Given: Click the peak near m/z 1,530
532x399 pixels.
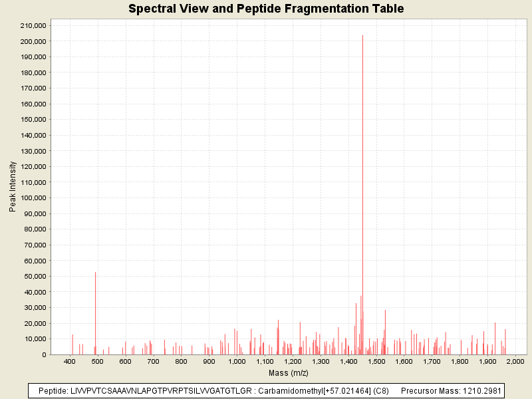Looking at the screenshot, I should [x=385, y=332].
